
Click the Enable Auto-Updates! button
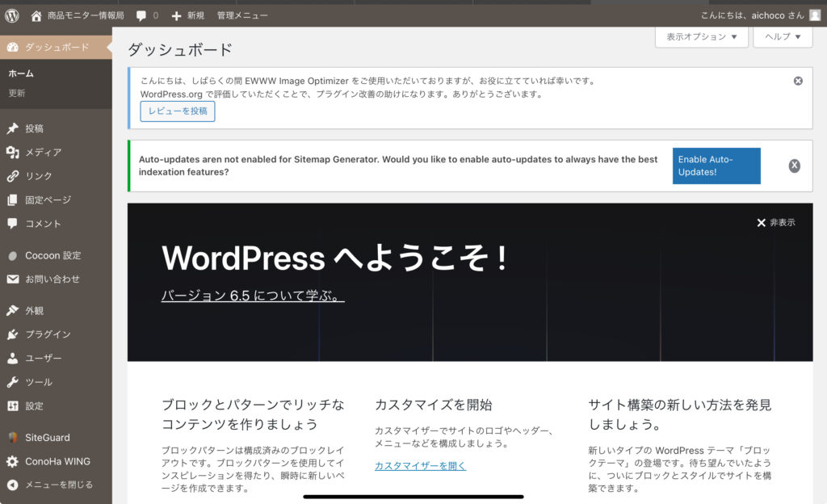(716, 166)
